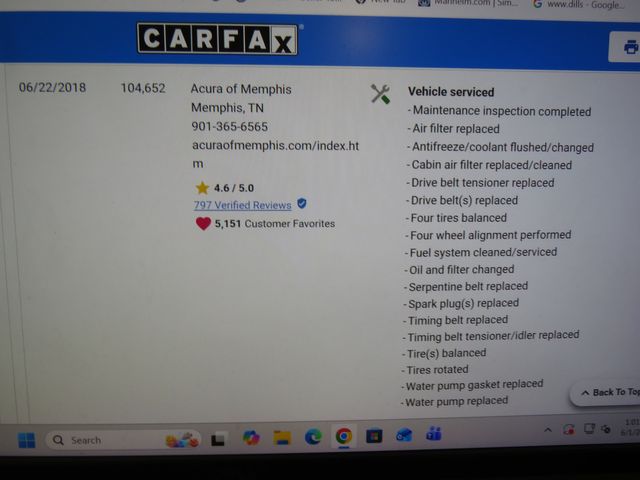This screenshot has height=480, width=640.
Task: Click the Acura of Memphis dealer name
Action: pos(241,89)
